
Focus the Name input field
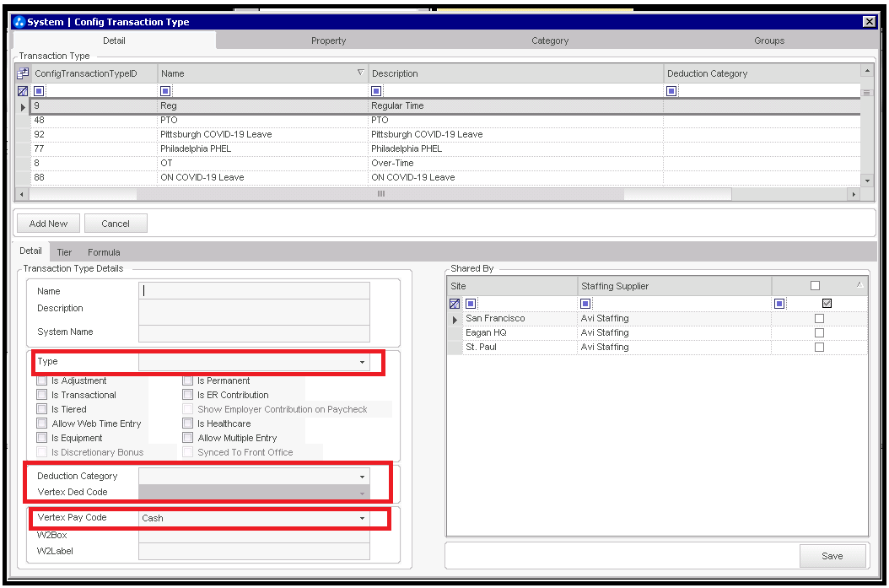point(254,291)
